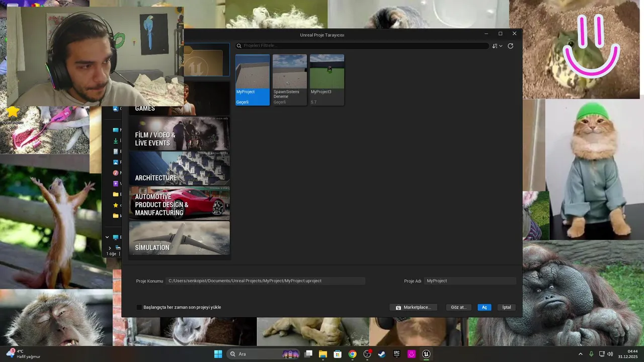
Task: Open the Simulation category
Action: pos(179,238)
